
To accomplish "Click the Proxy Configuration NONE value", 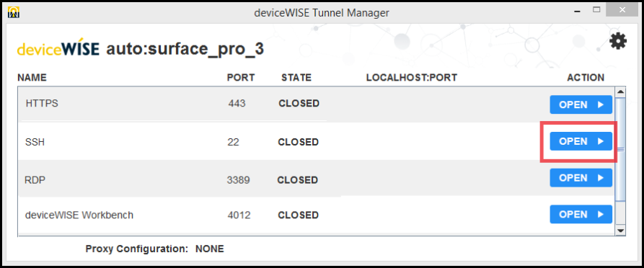I will 209,249.
